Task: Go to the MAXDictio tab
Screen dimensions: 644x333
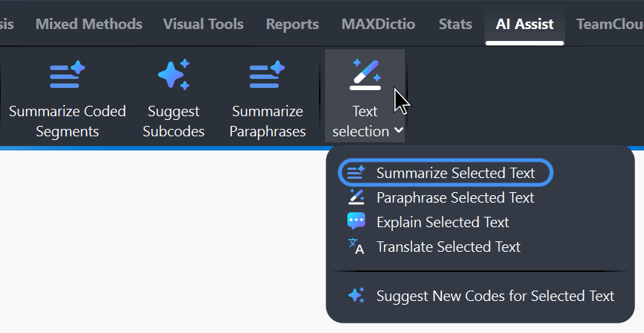Action: click(x=378, y=24)
